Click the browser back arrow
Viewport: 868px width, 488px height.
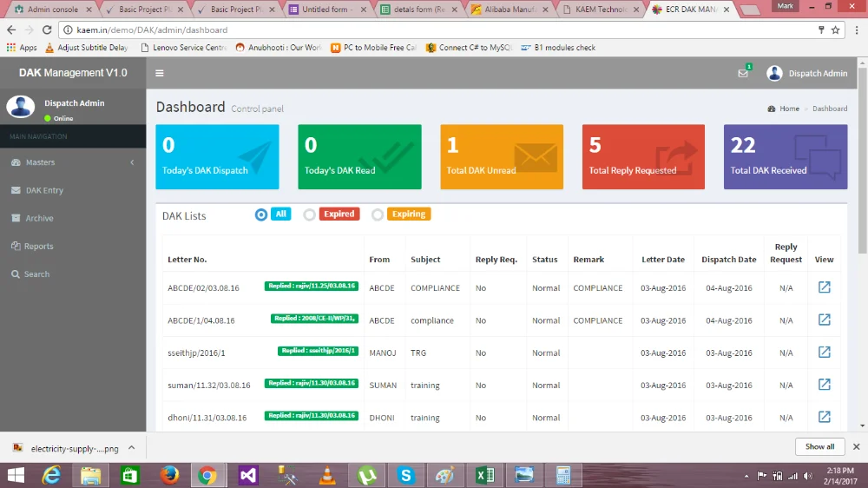click(x=10, y=30)
